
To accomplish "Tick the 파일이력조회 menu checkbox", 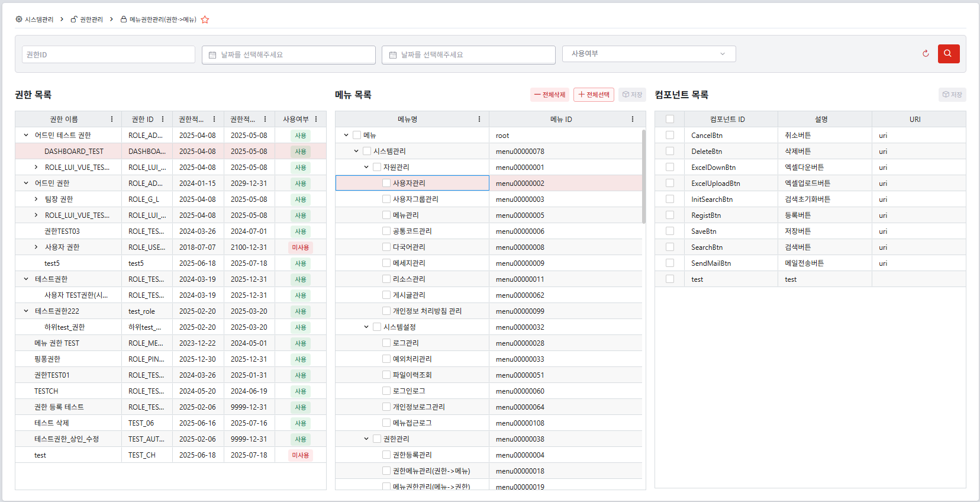I will point(386,375).
